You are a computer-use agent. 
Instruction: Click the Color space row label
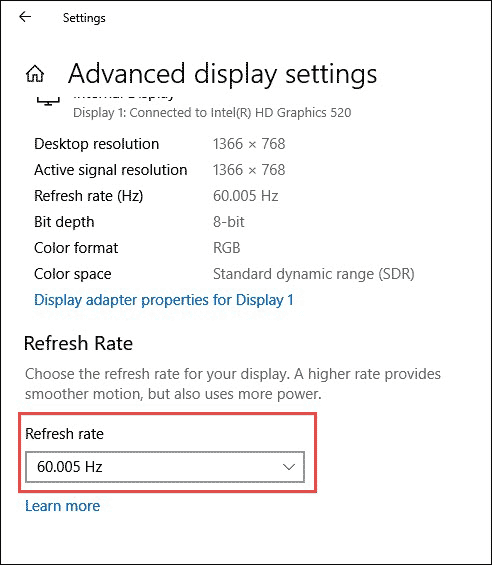click(x=72, y=274)
